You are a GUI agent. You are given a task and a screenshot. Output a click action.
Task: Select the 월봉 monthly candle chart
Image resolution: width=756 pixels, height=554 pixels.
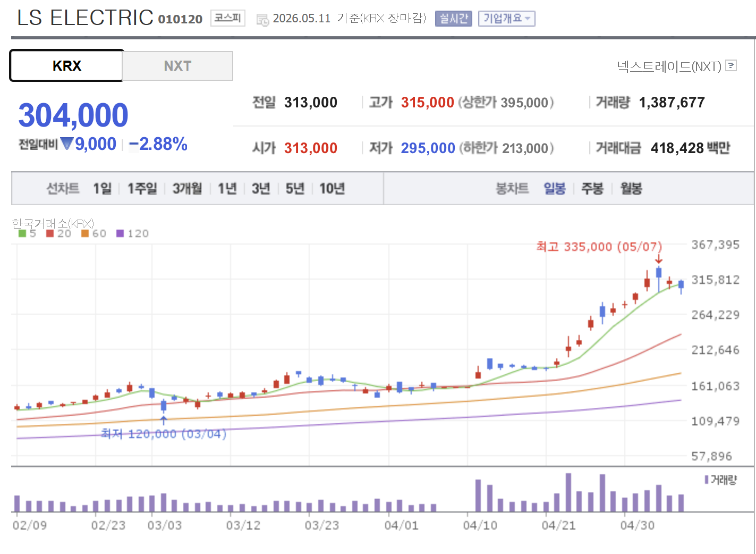click(631, 188)
